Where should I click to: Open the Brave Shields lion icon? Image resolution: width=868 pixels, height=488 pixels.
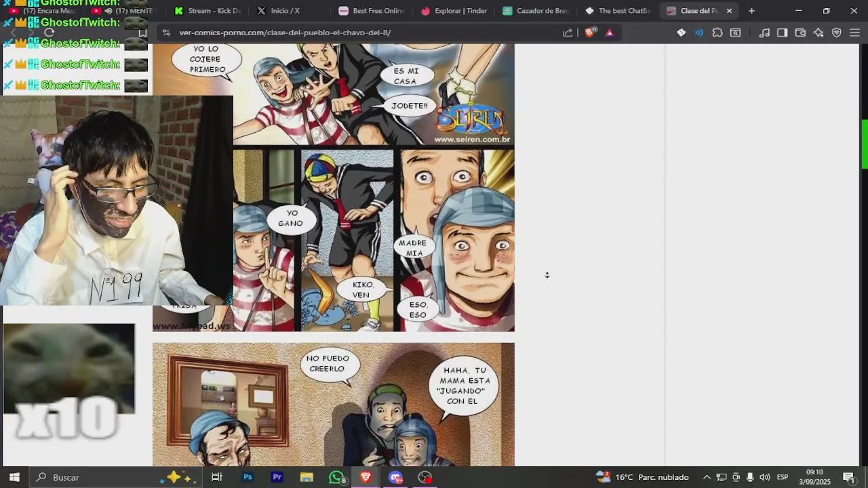click(x=590, y=33)
